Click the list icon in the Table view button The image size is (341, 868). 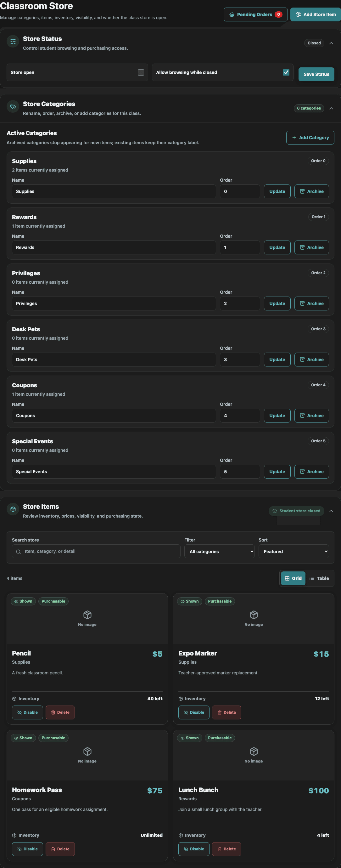coord(312,578)
